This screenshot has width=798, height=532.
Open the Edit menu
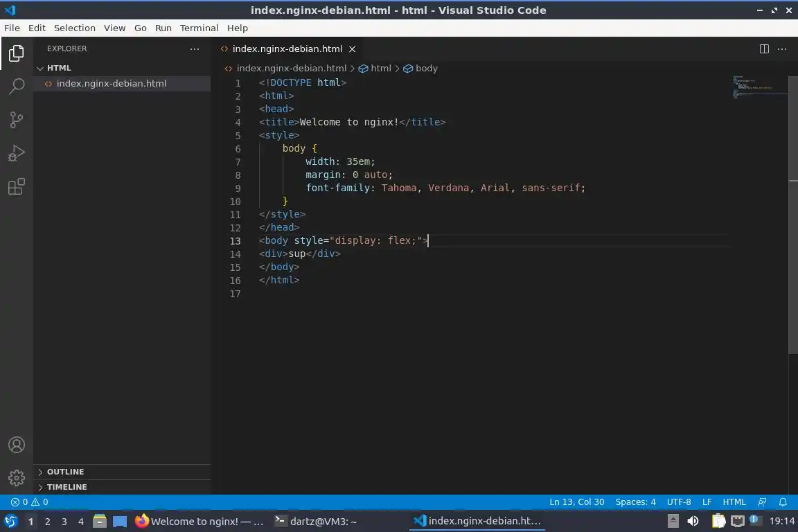(37, 28)
